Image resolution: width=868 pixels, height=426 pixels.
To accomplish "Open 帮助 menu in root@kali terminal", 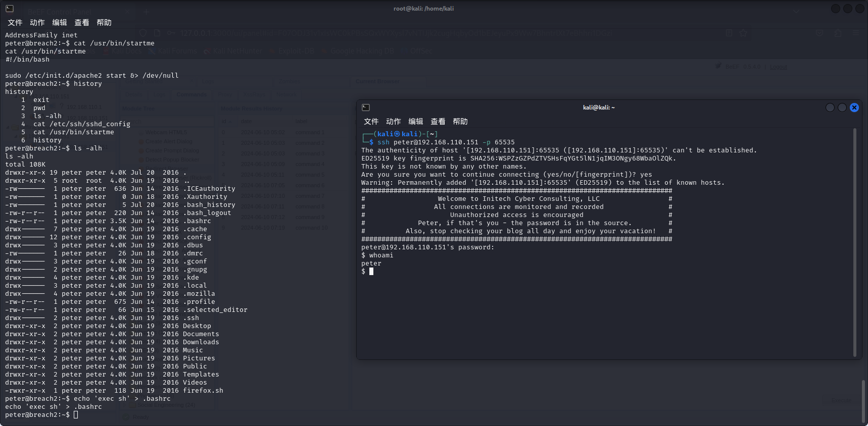I will click(104, 23).
